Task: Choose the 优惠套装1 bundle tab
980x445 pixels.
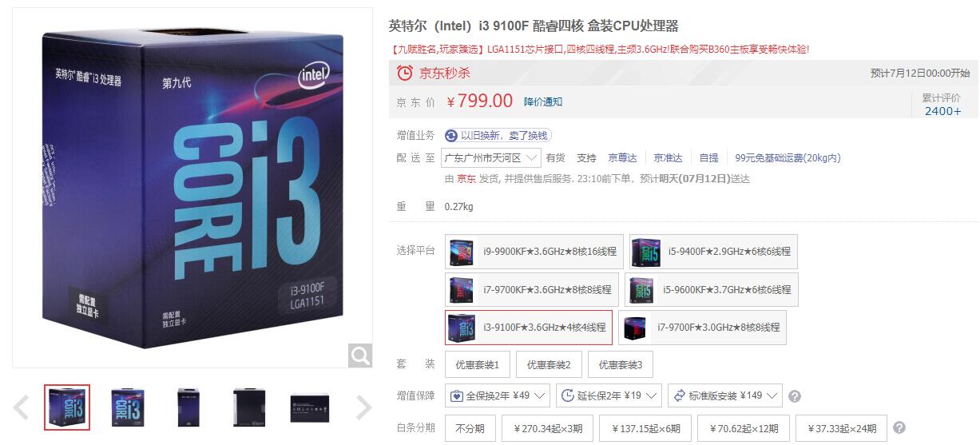Action: 478,364
